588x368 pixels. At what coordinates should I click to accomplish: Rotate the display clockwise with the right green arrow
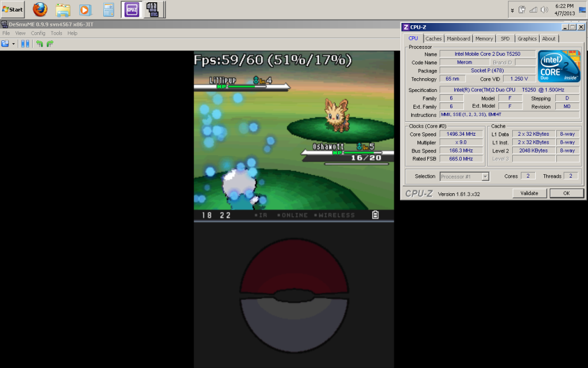coord(50,44)
